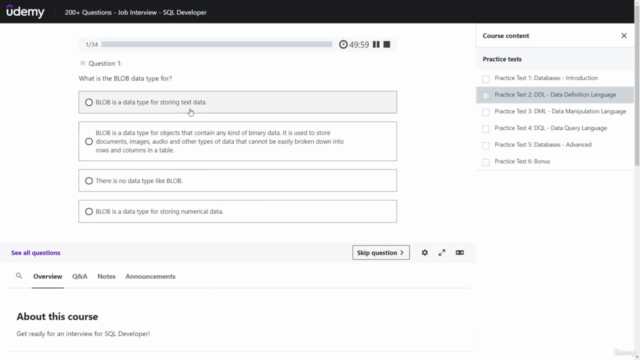The height and width of the screenshot is (360, 640).
Task: Click the 49:59 remaining time
Action: (x=359, y=44)
